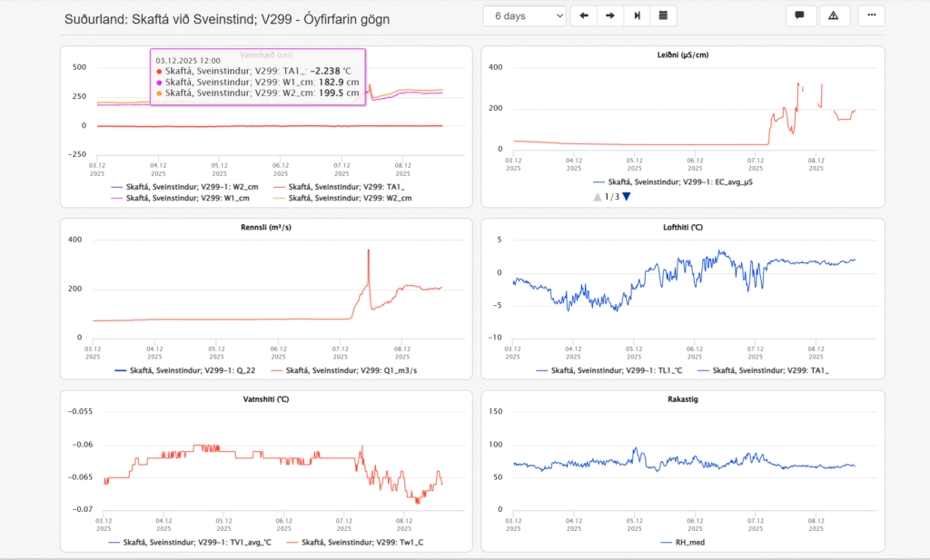Open the 6 days time range dropdown
Image resolution: width=930 pixels, height=560 pixels.
point(525,15)
